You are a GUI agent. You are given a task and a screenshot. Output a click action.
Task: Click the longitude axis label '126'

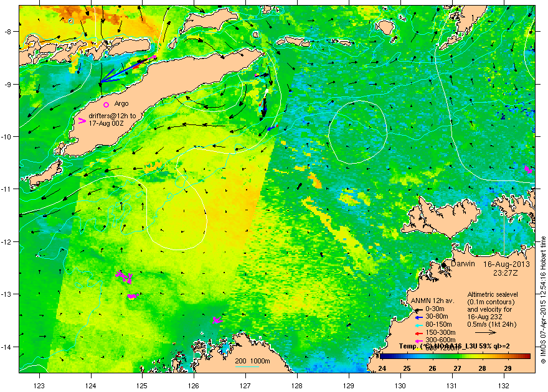pos(194,386)
